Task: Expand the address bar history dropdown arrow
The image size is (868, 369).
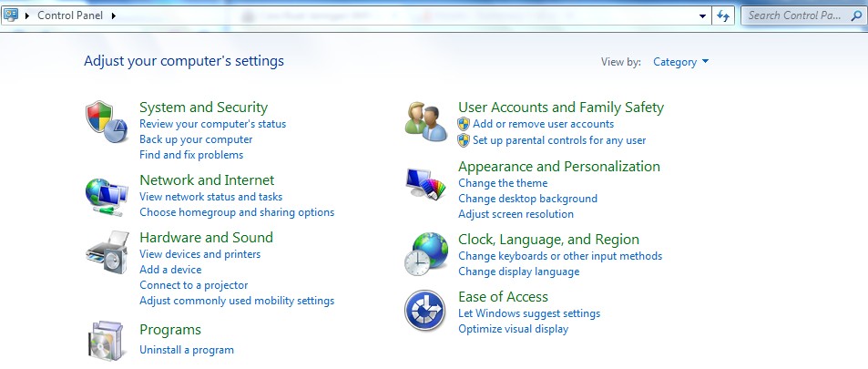Action: click(702, 16)
